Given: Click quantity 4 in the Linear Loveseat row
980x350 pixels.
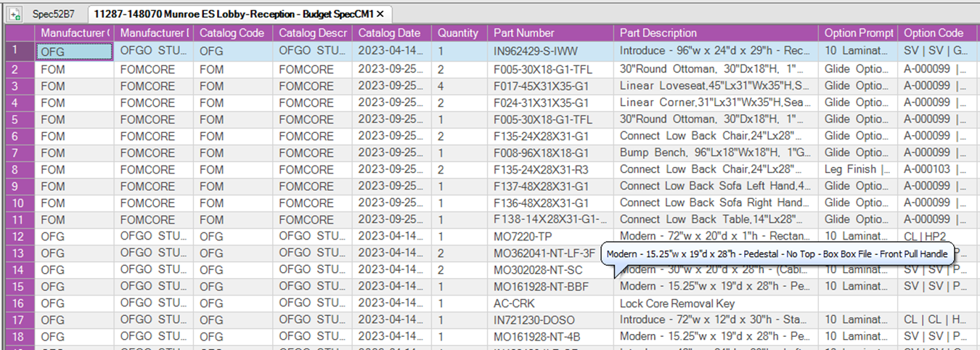Looking at the screenshot, I should pyautogui.click(x=459, y=86).
